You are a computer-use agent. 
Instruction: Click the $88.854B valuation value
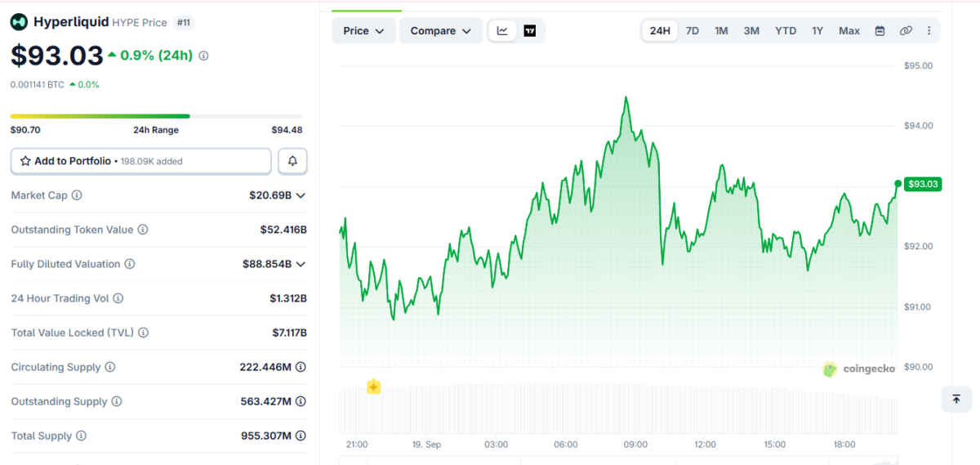click(267, 264)
